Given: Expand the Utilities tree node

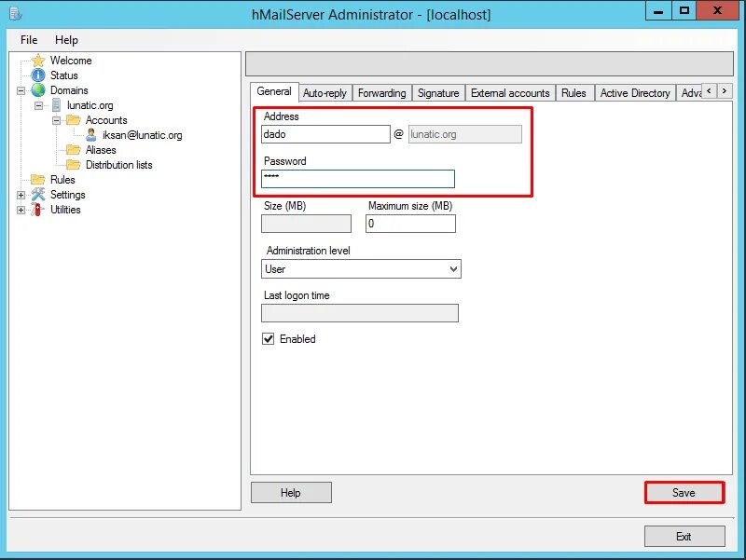Looking at the screenshot, I should click(x=21, y=210).
